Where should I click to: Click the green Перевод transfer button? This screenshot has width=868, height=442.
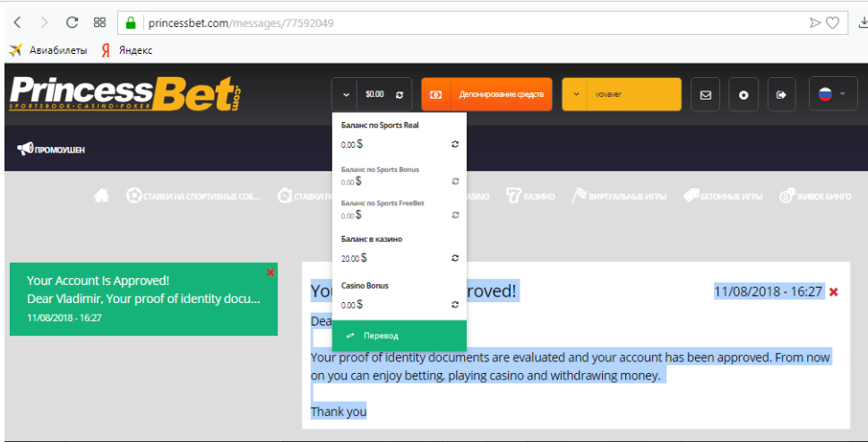(400, 335)
